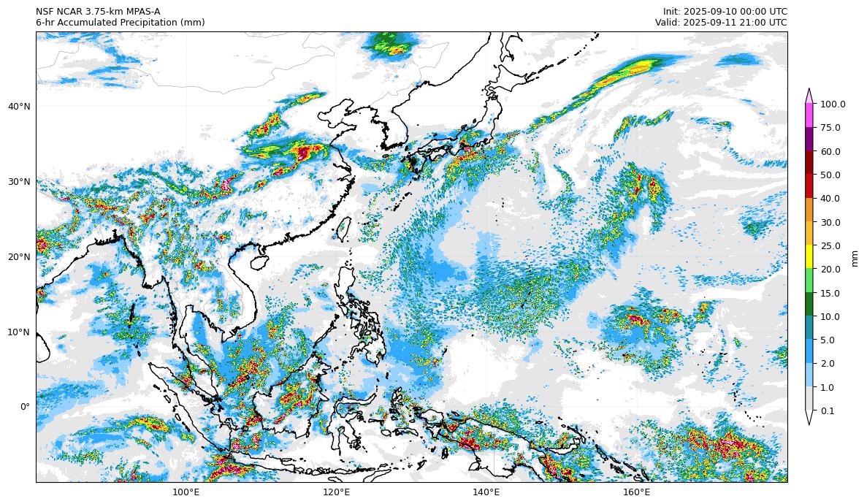Click the colorbar's top extend arrow
This screenshot has height=504, width=867.
click(809, 96)
